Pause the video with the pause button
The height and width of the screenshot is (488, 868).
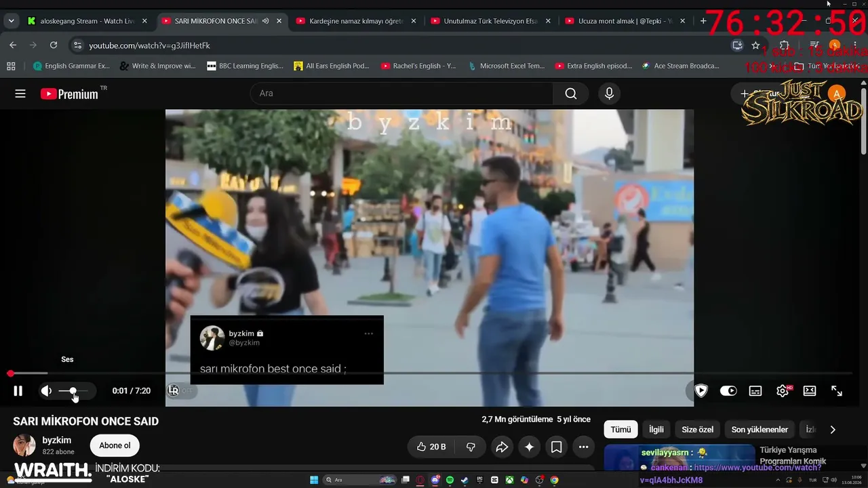click(18, 391)
